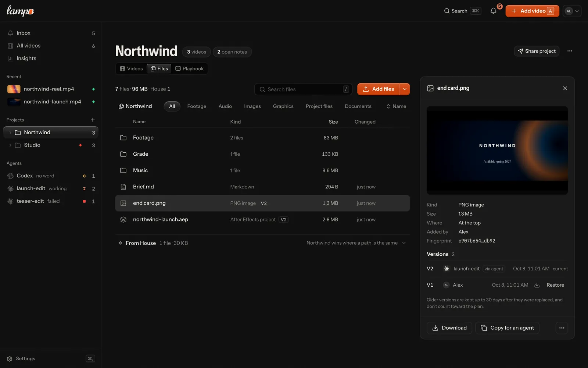This screenshot has width=588, height=368.
Task: Click the Add video button
Action: point(532,11)
